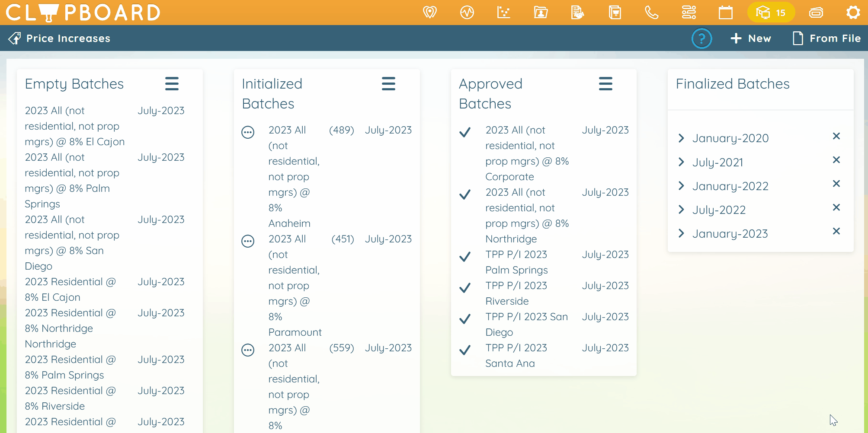
Task: Click the X next to July-2022
Action: point(836,207)
